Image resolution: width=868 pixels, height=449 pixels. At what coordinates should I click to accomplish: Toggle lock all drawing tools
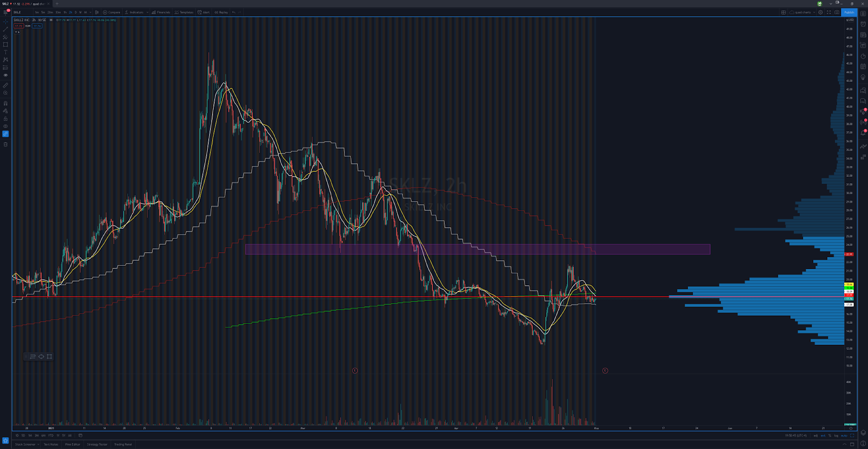(5, 118)
